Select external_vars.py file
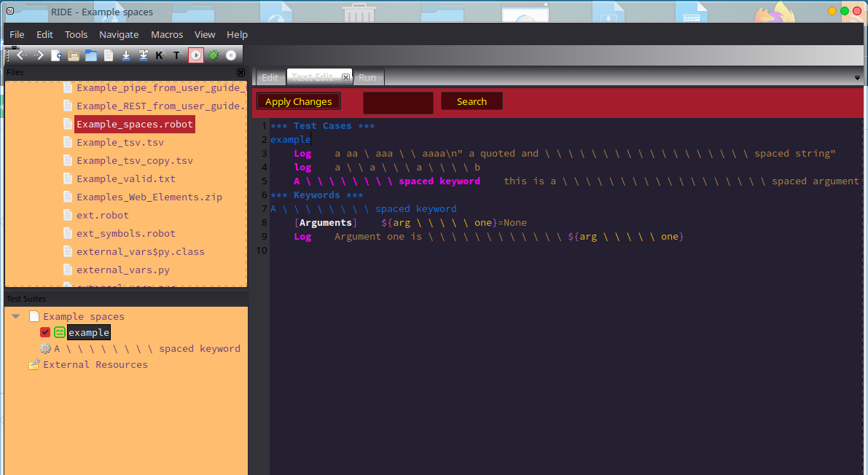This screenshot has width=868, height=475. tap(123, 270)
